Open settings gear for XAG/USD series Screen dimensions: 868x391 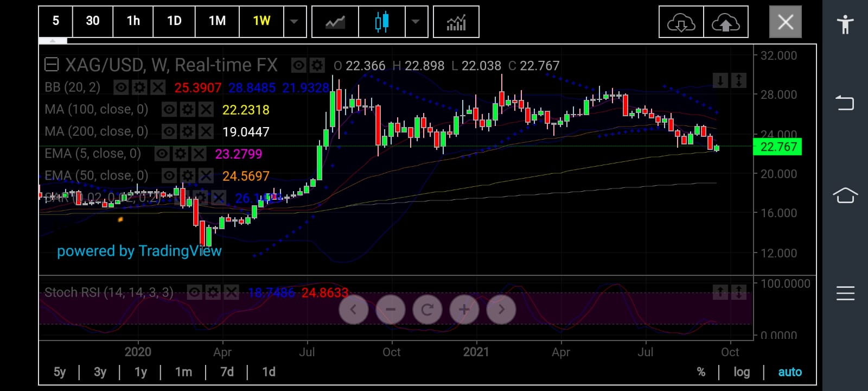pyautogui.click(x=317, y=66)
